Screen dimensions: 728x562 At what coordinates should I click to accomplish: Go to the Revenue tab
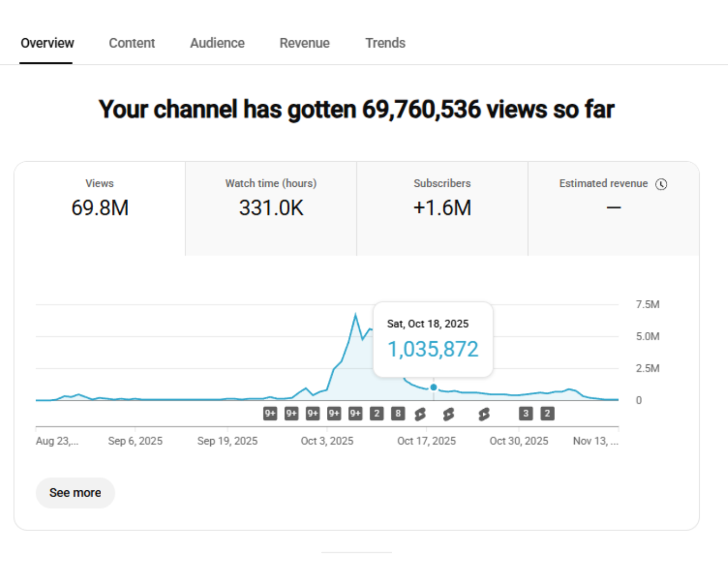304,43
